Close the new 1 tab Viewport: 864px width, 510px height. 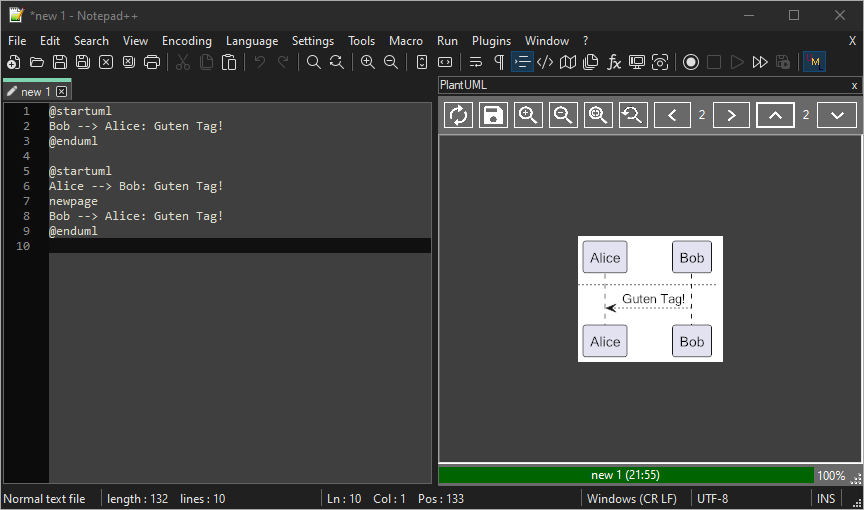tap(62, 91)
